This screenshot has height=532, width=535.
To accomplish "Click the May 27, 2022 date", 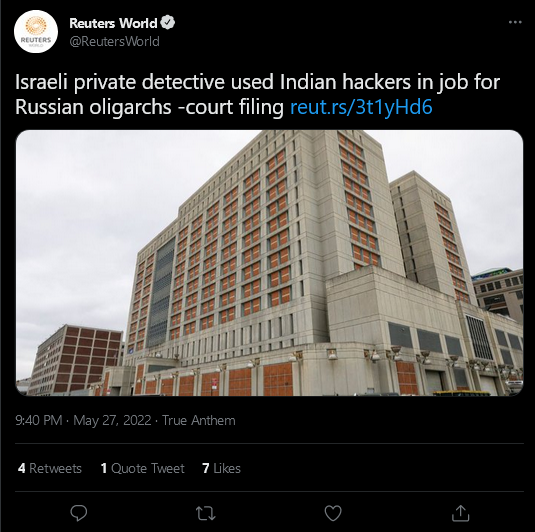I will coord(112,420).
